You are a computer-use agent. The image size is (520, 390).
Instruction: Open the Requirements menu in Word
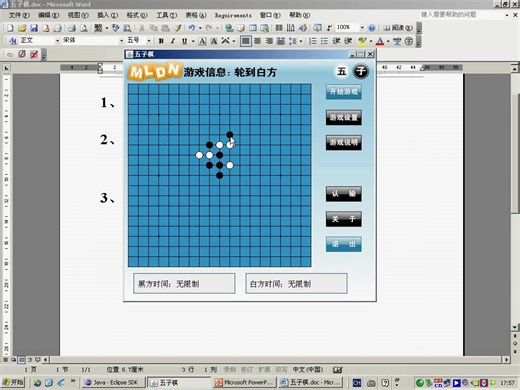[x=233, y=15]
